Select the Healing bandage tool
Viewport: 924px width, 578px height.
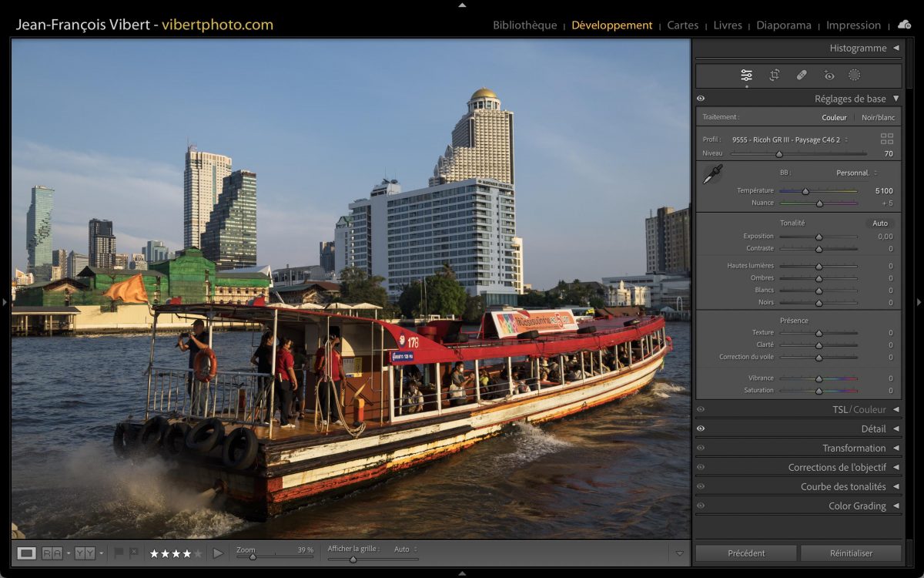[802, 76]
